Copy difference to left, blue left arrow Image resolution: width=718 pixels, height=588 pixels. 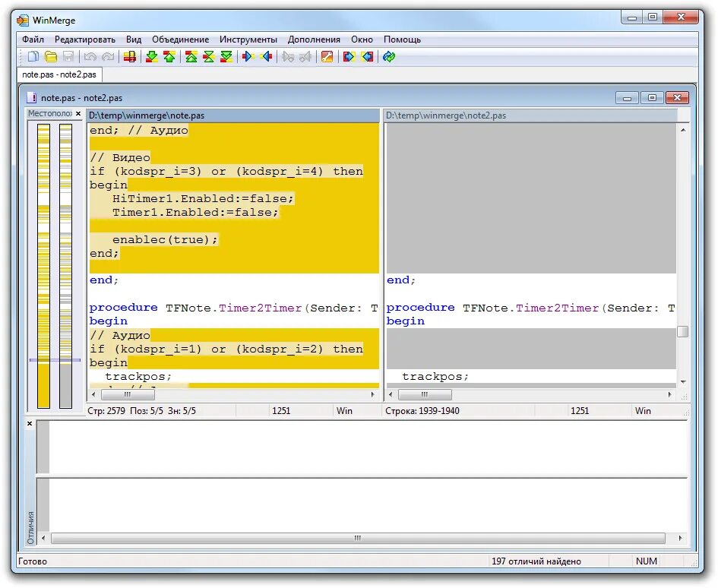pos(266,57)
